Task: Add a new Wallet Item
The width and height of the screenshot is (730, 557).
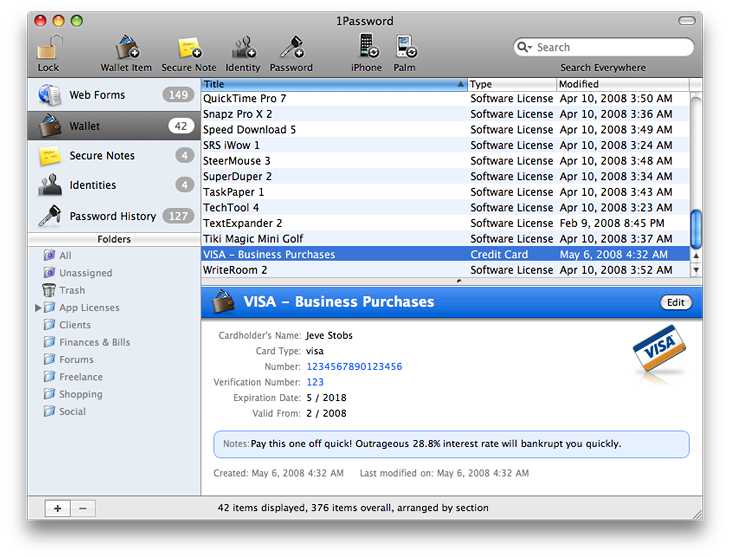Action: pyautogui.click(x=126, y=47)
